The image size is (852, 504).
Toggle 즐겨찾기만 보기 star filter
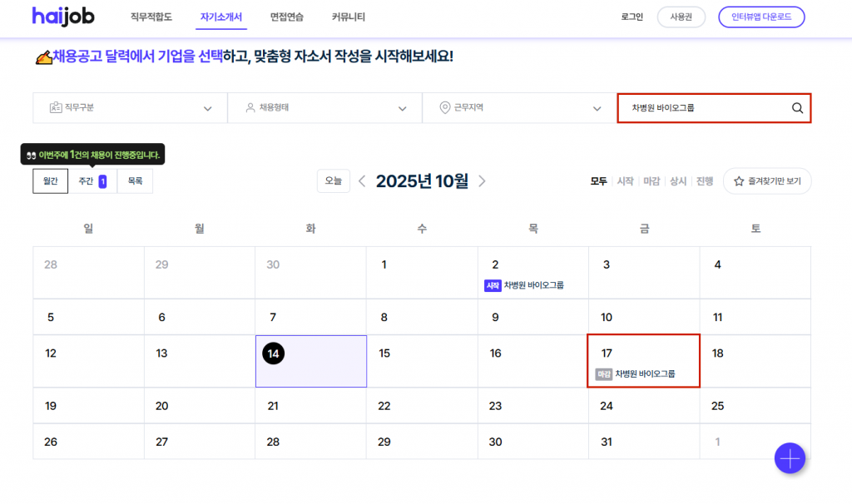pos(766,181)
